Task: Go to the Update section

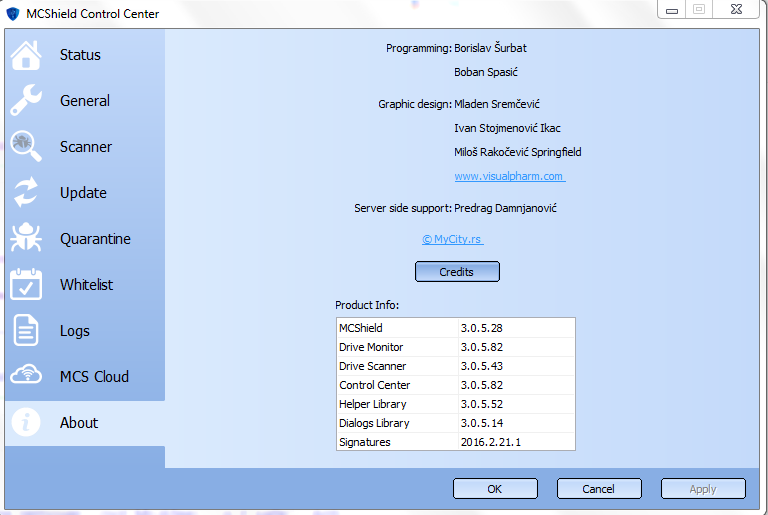Action: click(83, 193)
